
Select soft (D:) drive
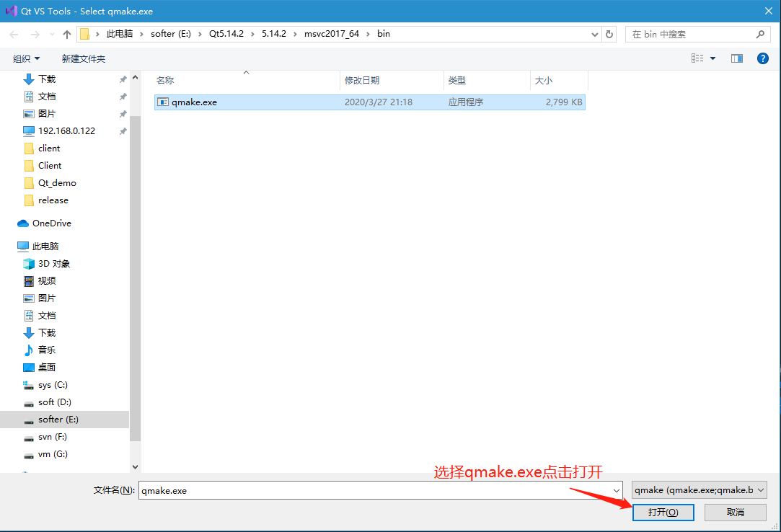55,402
